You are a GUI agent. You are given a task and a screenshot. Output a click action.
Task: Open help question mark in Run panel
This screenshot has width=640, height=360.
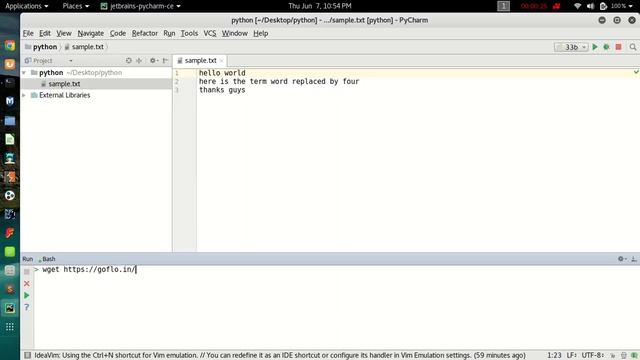(x=27, y=307)
